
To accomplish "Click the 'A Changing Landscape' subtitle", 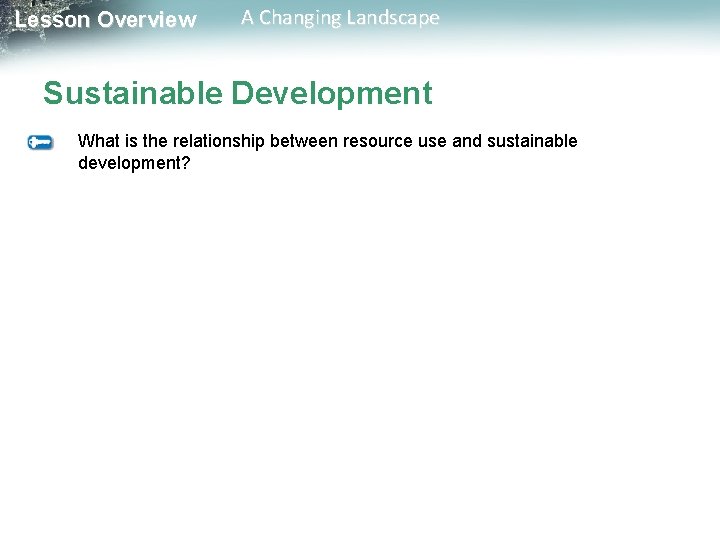I will [340, 18].
